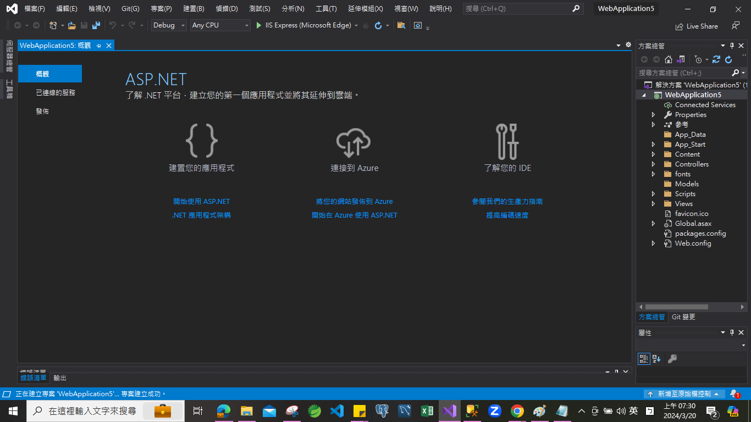This screenshot has width=751, height=422.
Task: Select the top item in overview side navigation
Action: 50,74
